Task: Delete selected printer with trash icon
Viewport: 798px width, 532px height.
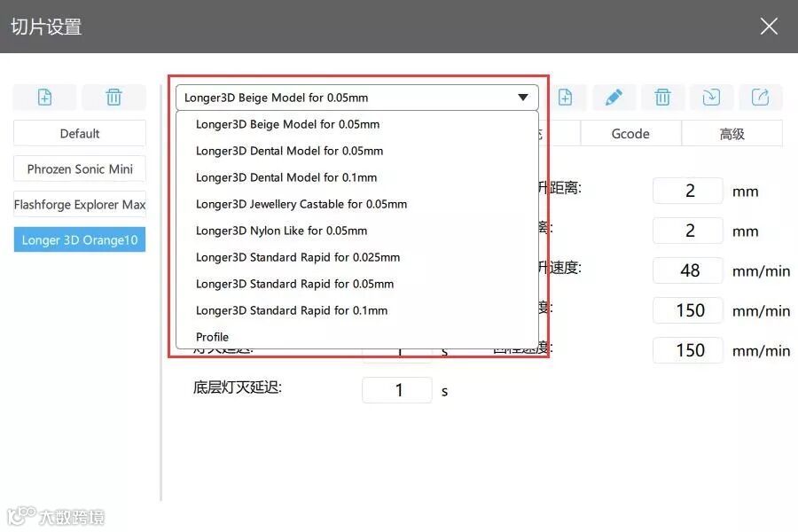Action: click(x=113, y=97)
